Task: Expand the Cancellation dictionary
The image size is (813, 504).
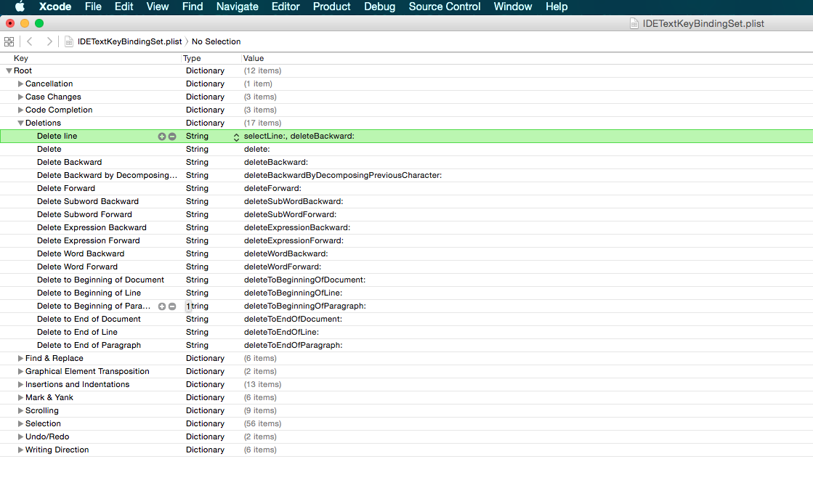Action: coord(21,84)
